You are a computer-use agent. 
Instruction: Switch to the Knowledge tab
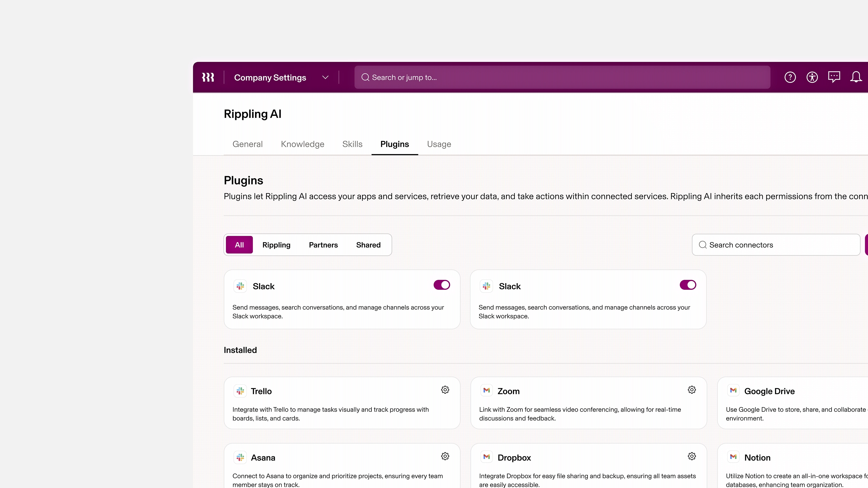click(303, 144)
